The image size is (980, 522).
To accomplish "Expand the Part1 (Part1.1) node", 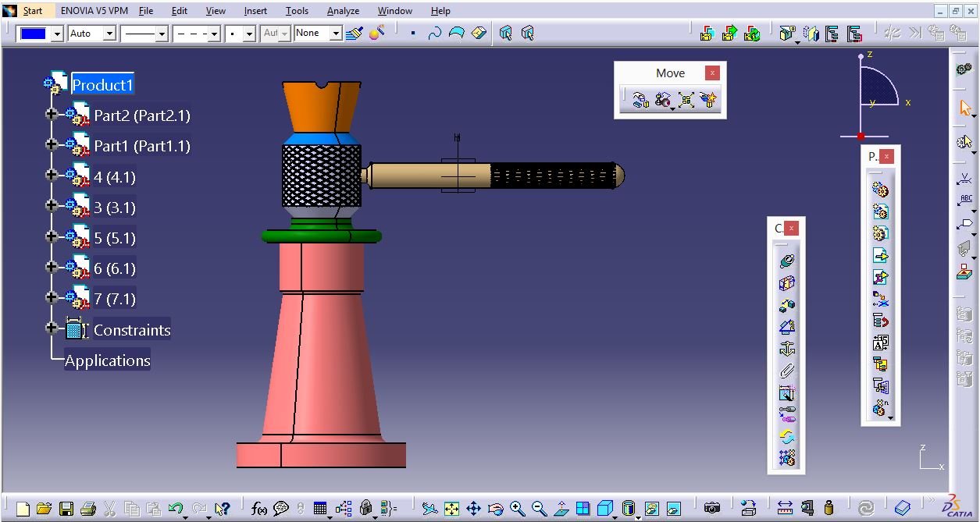I will (52, 144).
